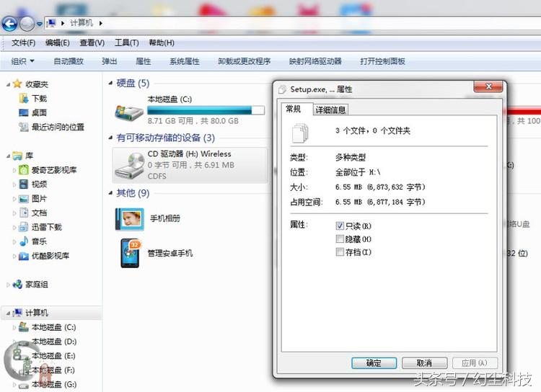Click 映射网络驱动器 in the toolbar
The width and height of the screenshot is (541, 392).
(x=315, y=61)
